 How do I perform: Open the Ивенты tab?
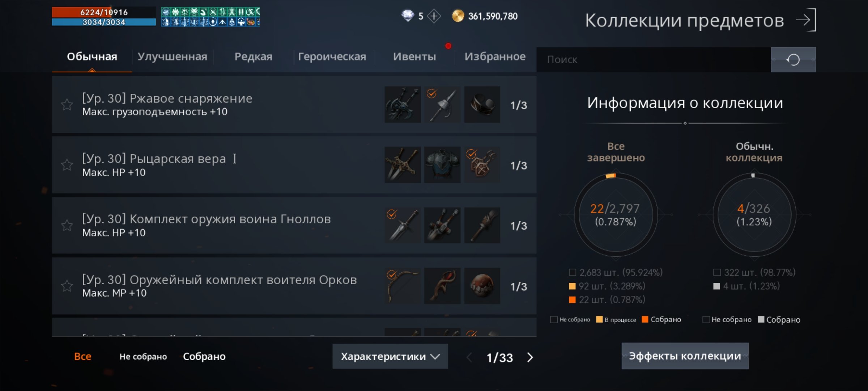tap(414, 57)
